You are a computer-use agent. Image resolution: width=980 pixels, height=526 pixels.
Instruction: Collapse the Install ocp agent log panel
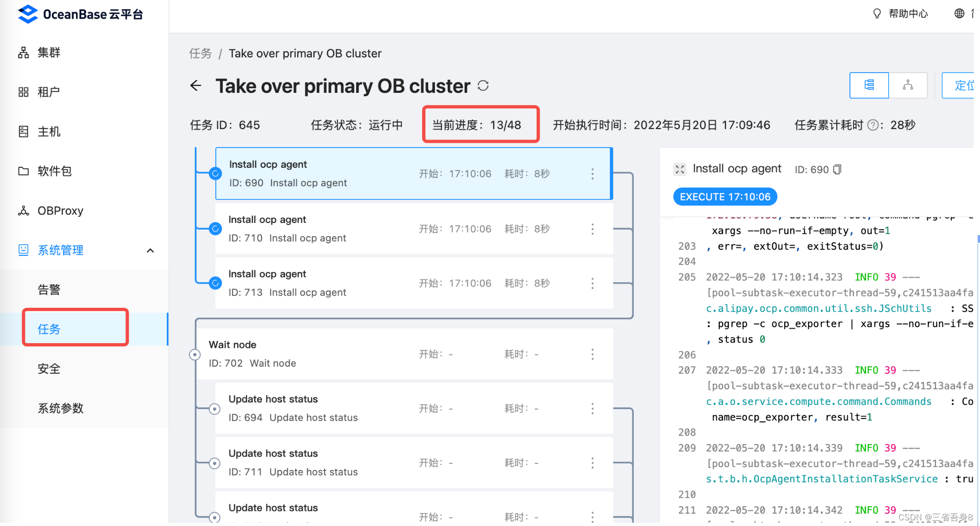click(679, 169)
